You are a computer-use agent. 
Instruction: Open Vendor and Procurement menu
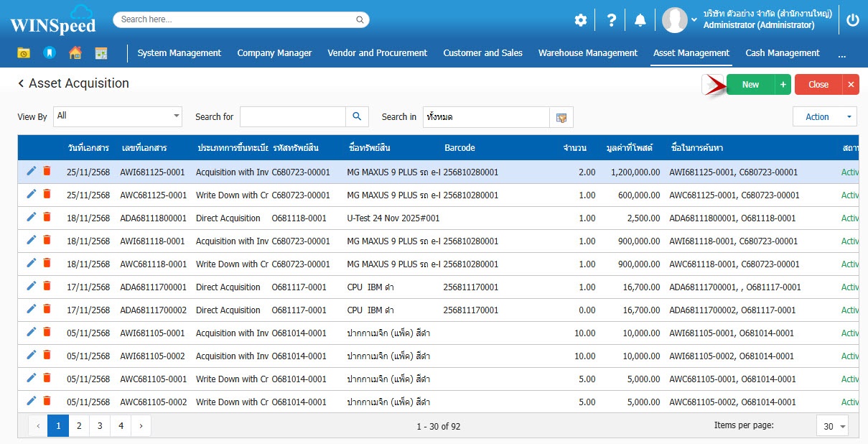click(377, 53)
